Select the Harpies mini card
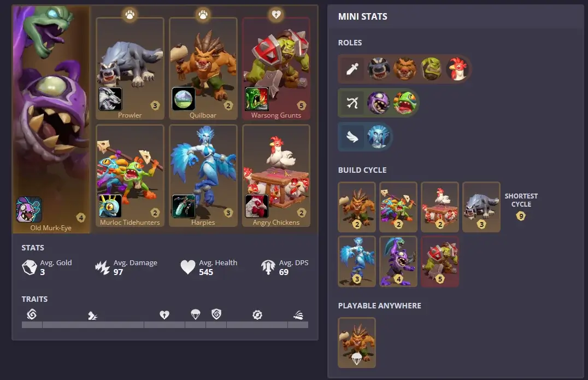The width and height of the screenshot is (588, 380). [203, 176]
